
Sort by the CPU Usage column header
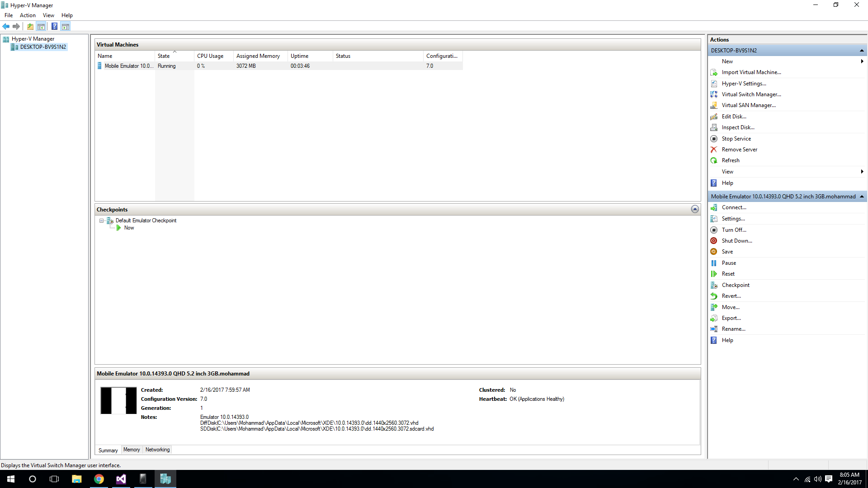214,56
